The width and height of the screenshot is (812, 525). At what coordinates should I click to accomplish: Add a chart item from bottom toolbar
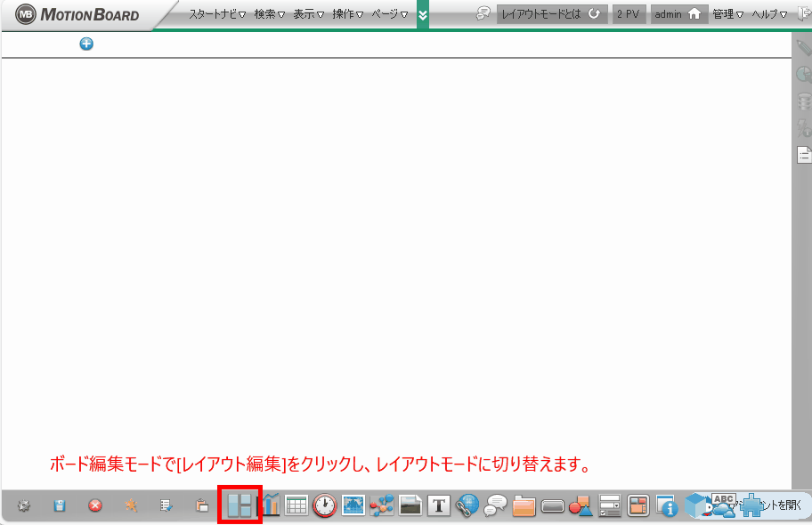tap(271, 505)
